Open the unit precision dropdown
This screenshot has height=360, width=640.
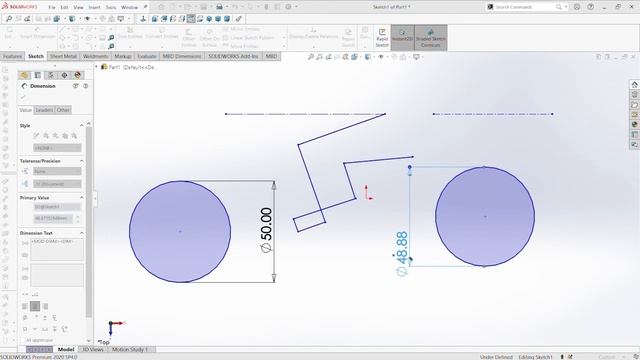pyautogui.click(x=57, y=184)
